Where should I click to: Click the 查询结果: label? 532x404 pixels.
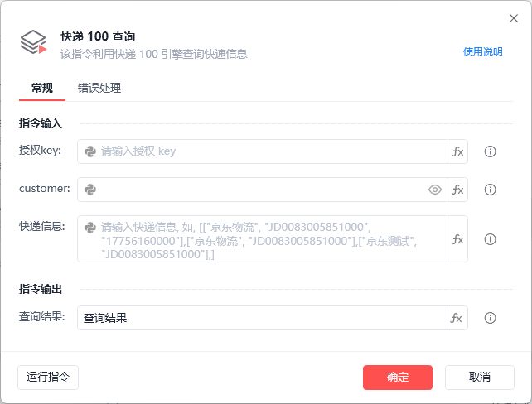41,316
